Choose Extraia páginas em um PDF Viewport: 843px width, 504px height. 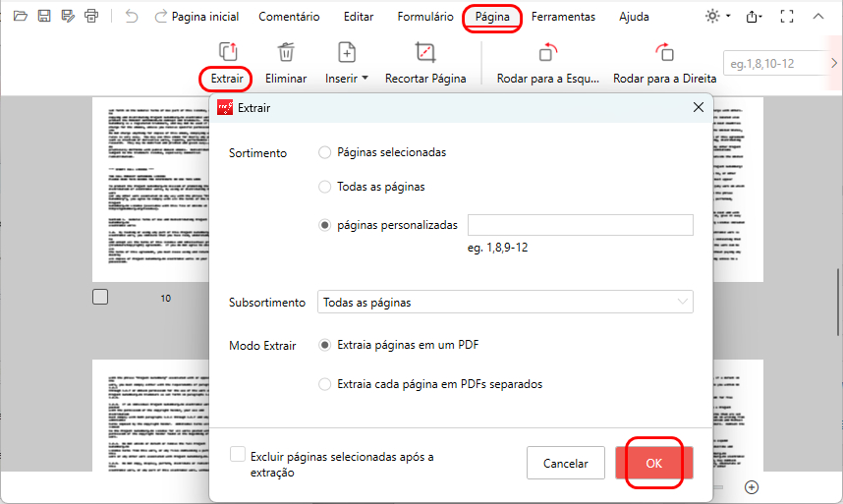(x=325, y=345)
